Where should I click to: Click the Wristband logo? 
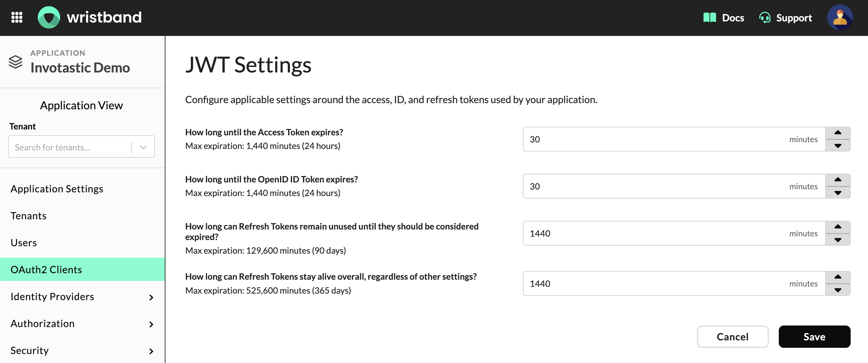(x=49, y=18)
